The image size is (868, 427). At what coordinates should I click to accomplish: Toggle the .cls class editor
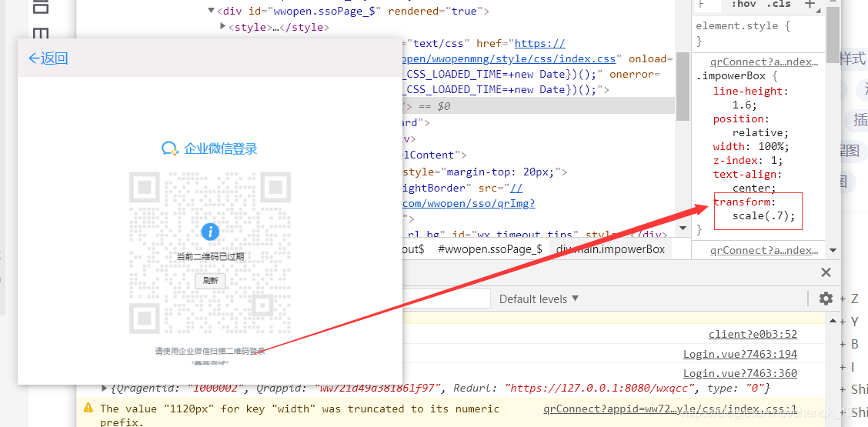(x=778, y=5)
